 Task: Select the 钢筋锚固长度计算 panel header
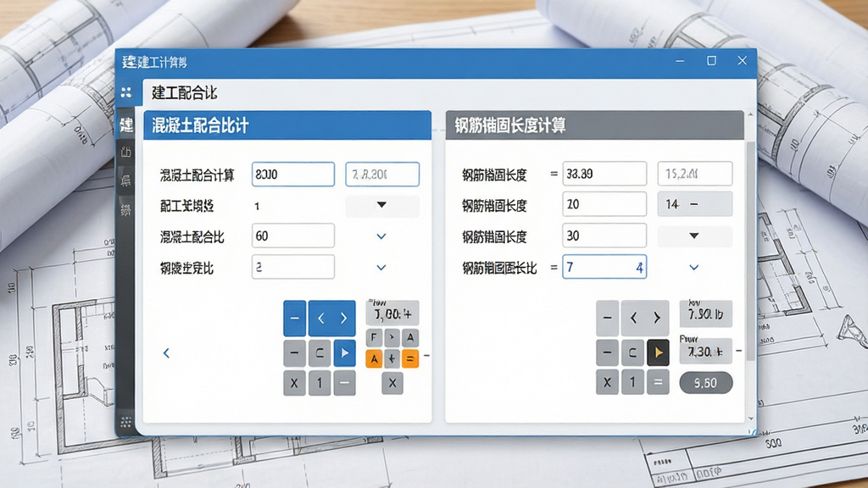594,125
